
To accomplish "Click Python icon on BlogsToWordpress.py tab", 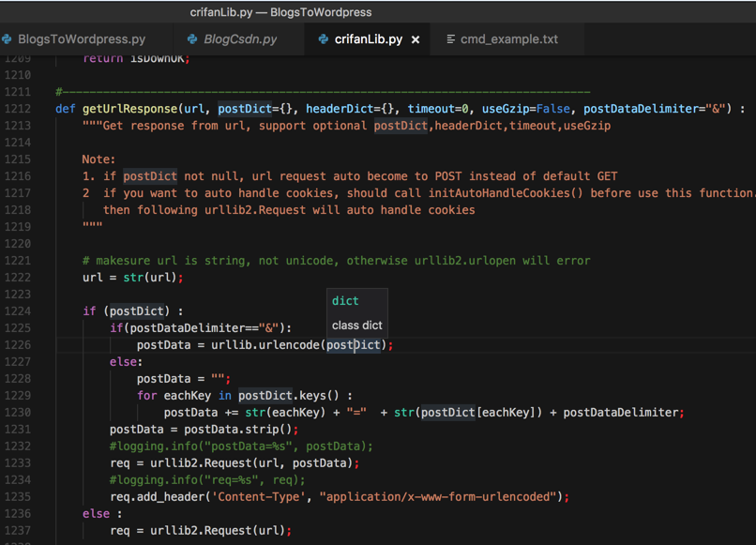I will click(7, 39).
